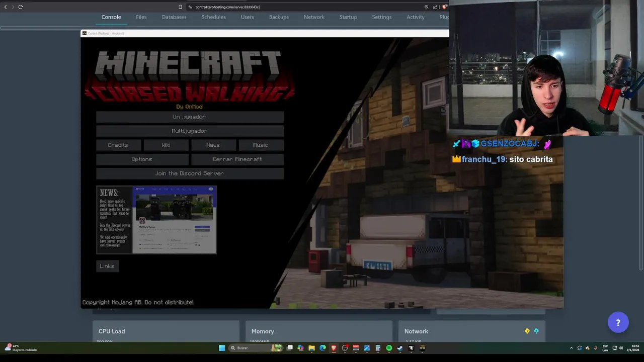Open the Schedules tab
Screen dimensions: 644x362
[x=214, y=17]
